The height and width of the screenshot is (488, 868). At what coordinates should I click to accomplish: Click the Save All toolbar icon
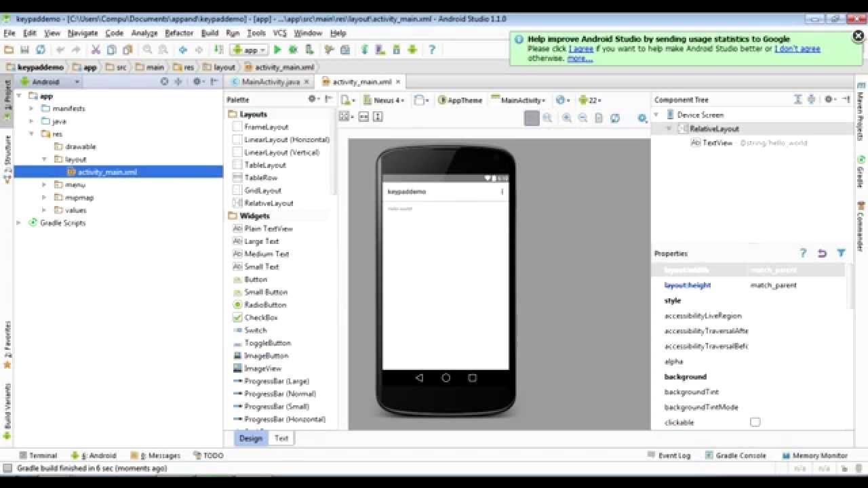pos(24,49)
